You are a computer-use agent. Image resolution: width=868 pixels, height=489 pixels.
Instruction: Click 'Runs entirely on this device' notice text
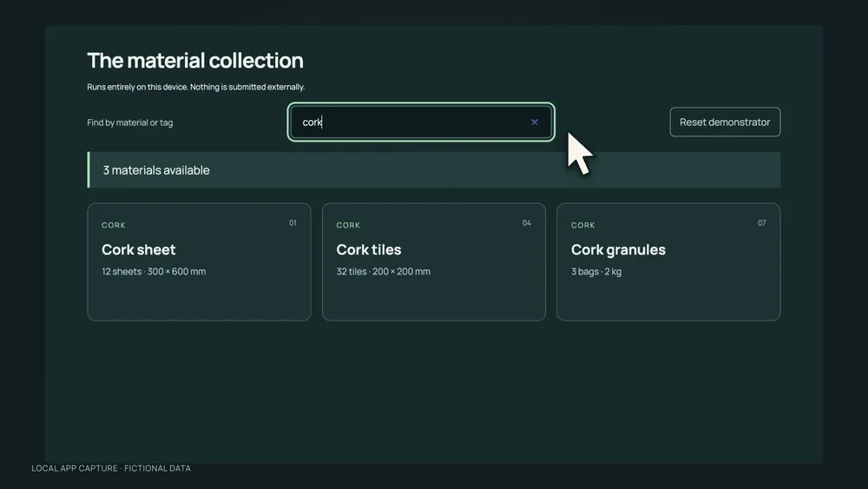click(x=195, y=87)
